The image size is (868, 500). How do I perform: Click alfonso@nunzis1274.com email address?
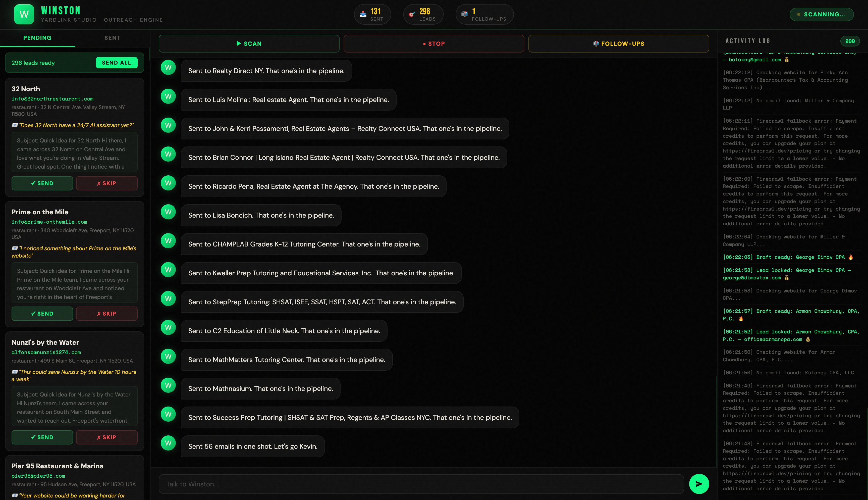(x=46, y=352)
